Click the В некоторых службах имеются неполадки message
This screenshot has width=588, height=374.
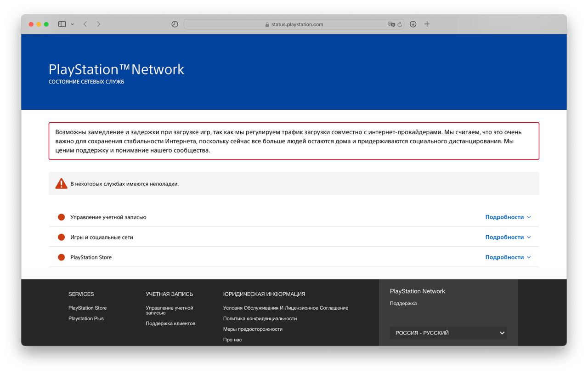tap(124, 184)
